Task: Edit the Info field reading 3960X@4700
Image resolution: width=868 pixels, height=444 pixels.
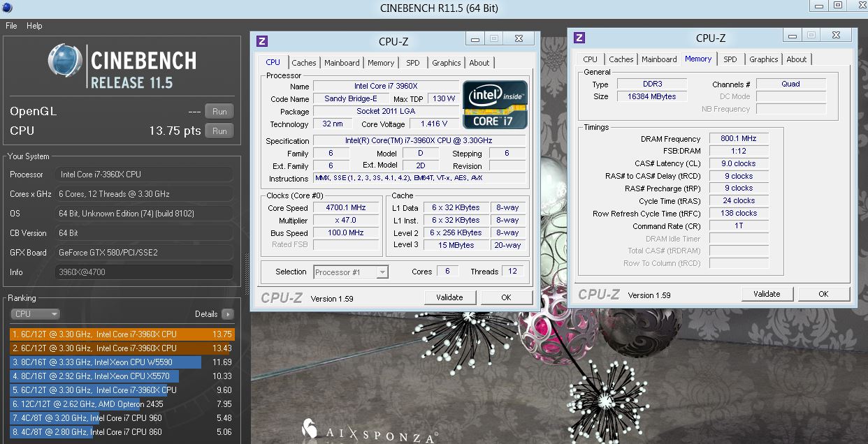Action: pyautogui.click(x=144, y=272)
